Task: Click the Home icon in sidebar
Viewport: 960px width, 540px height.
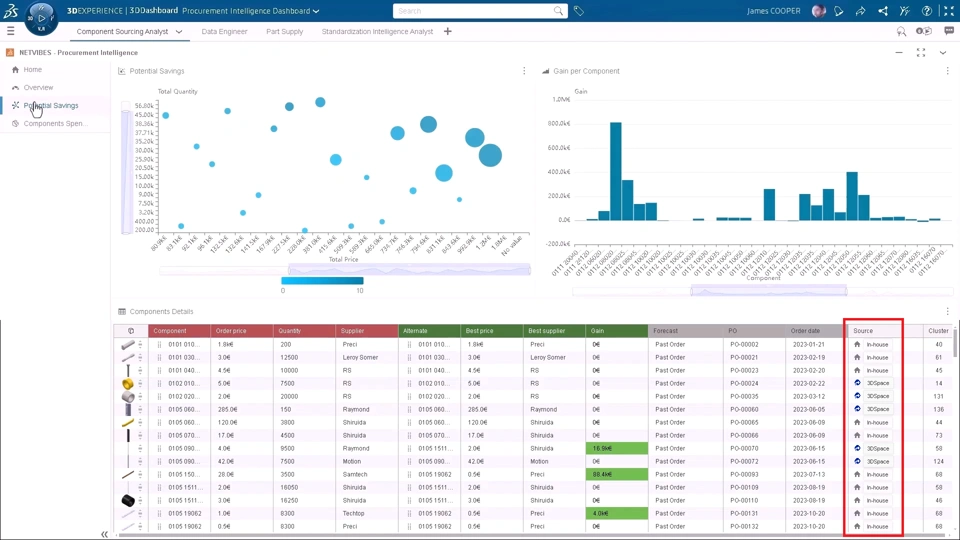Action: pyautogui.click(x=15, y=70)
